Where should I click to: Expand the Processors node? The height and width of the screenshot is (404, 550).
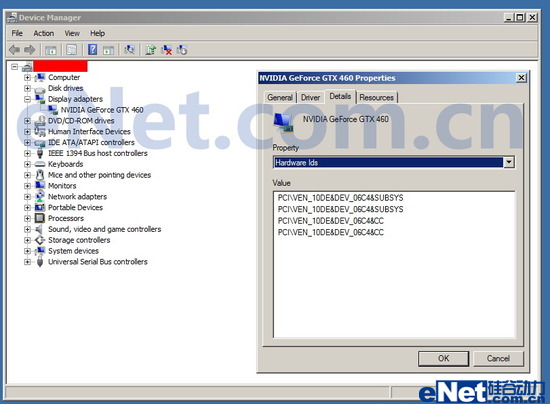click(x=27, y=218)
